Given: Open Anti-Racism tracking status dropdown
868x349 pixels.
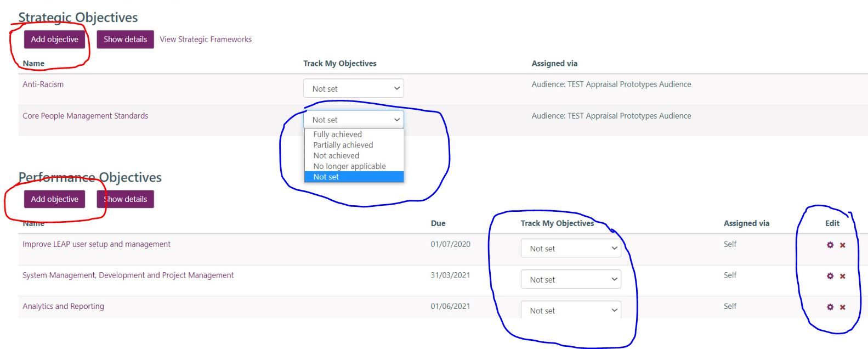Looking at the screenshot, I should click(x=353, y=88).
